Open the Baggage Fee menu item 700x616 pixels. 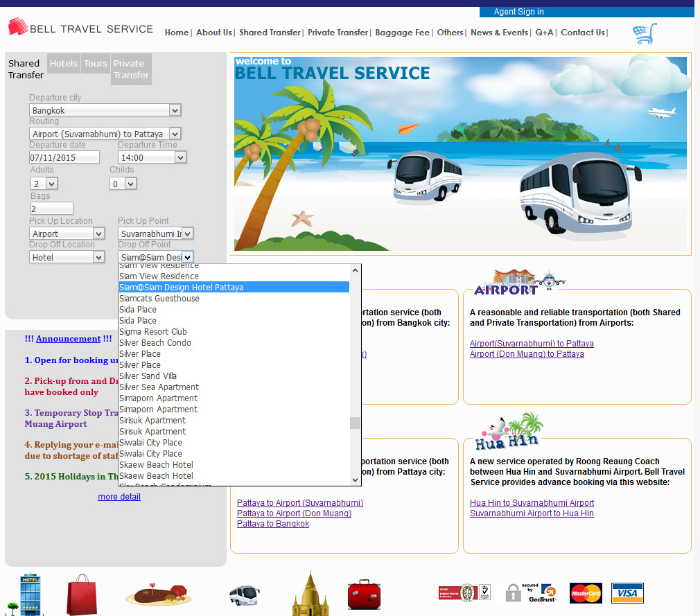(402, 32)
